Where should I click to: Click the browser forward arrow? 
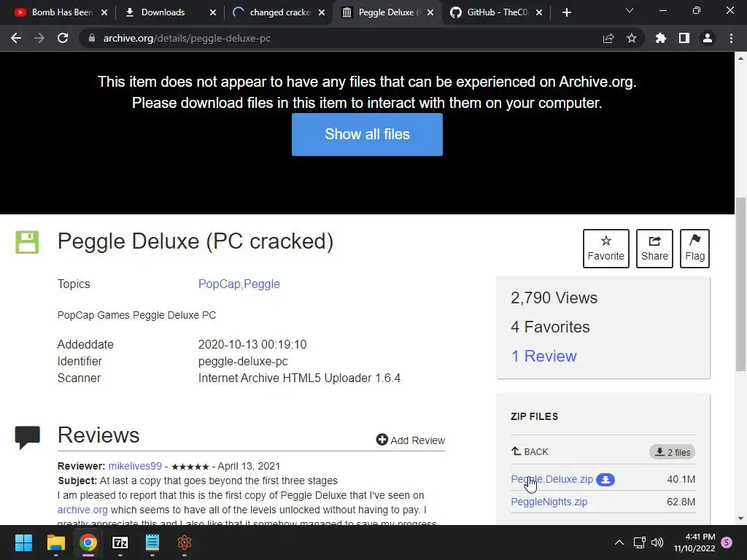coord(39,38)
